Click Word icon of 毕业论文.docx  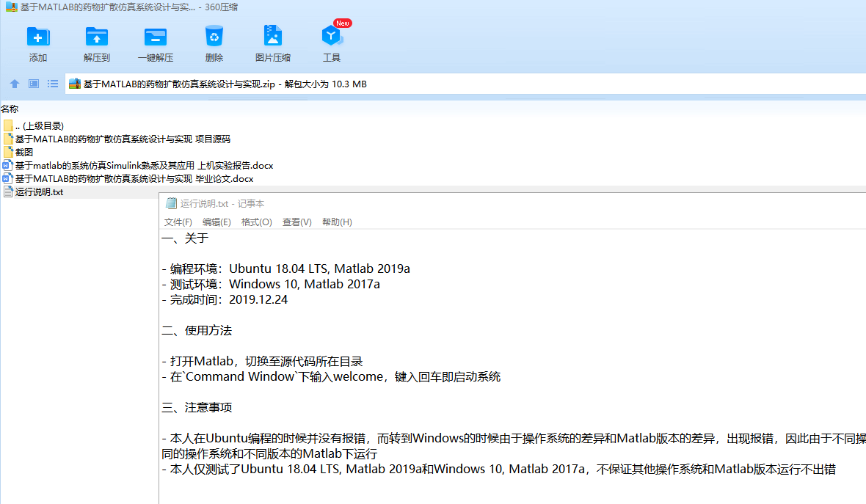8,179
